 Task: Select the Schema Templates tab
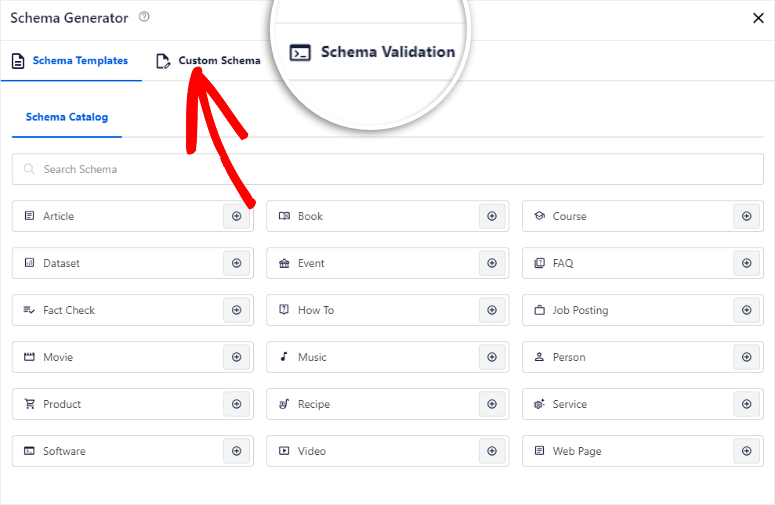coord(70,61)
